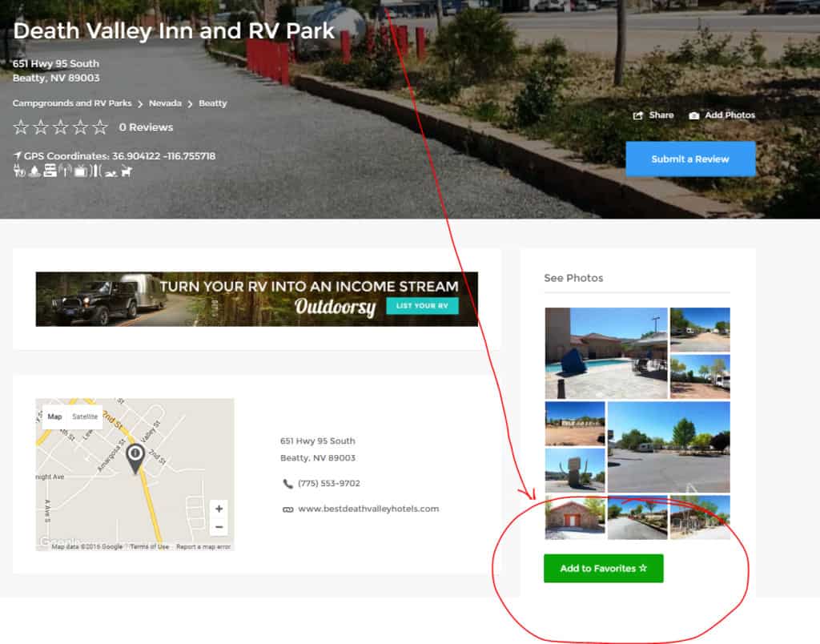Image resolution: width=820 pixels, height=644 pixels.
Task: Click the phone icon beside the number
Action: coord(287,484)
